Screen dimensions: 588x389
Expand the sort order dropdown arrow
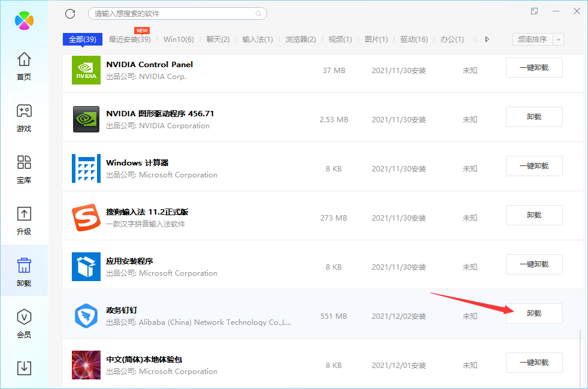559,40
